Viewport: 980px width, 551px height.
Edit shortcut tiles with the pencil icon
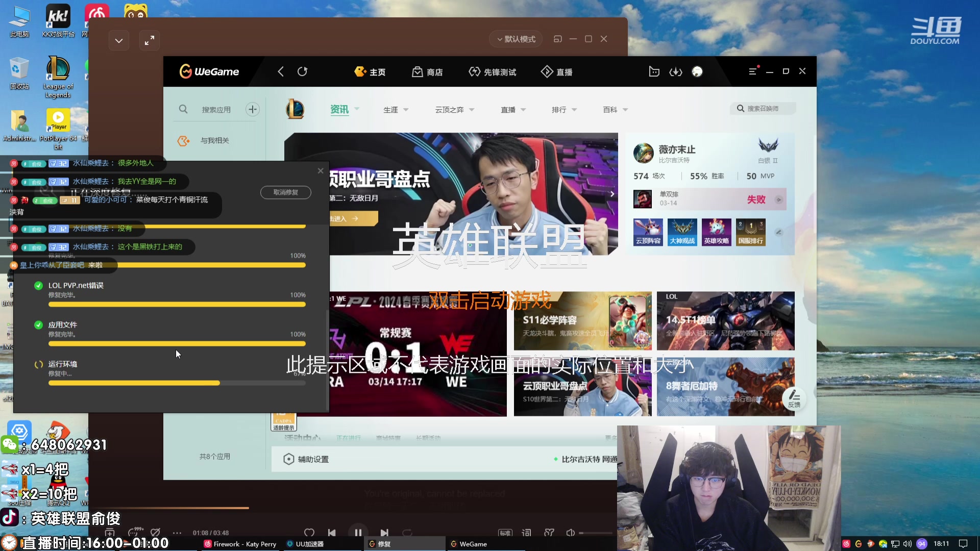[x=779, y=232]
